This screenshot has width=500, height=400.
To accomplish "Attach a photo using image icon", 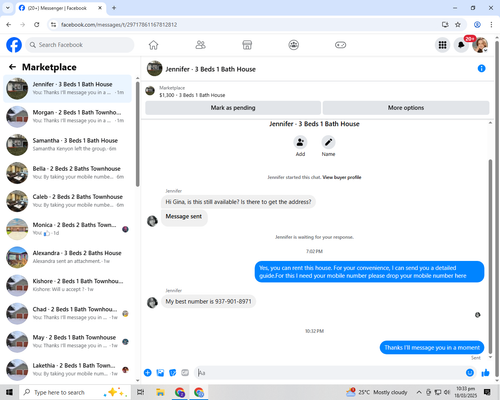I will pos(160,373).
